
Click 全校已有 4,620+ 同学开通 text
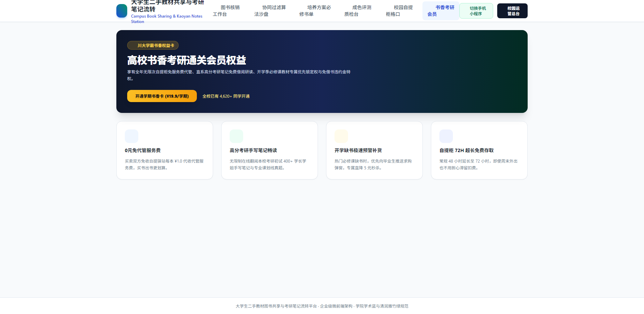226,96
